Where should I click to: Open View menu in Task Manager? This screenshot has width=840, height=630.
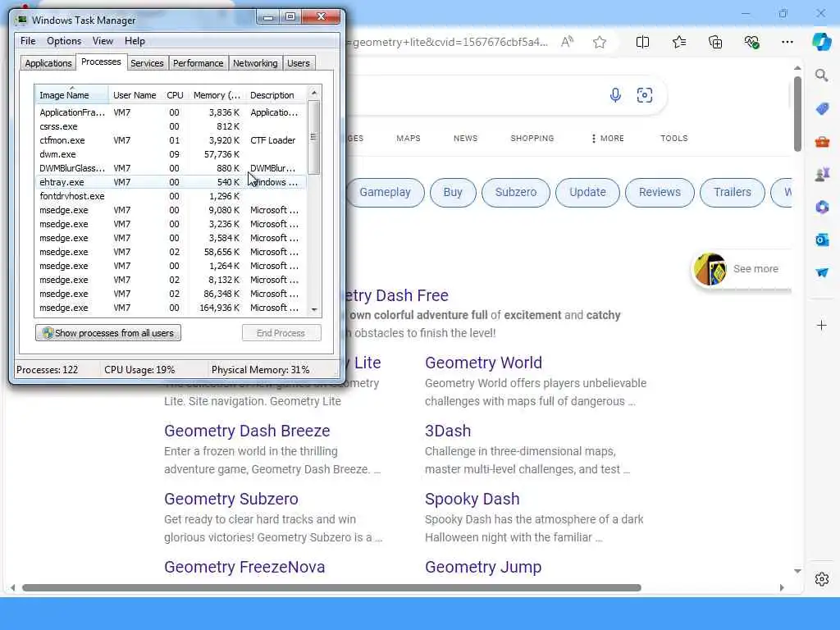point(103,41)
